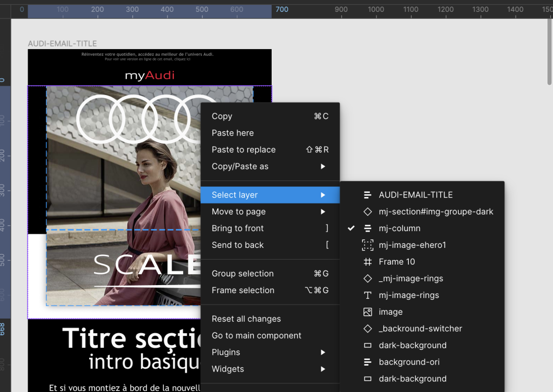The height and width of the screenshot is (392, 553).
Task: Expand the Plugins submenu arrow
Action: [323, 352]
